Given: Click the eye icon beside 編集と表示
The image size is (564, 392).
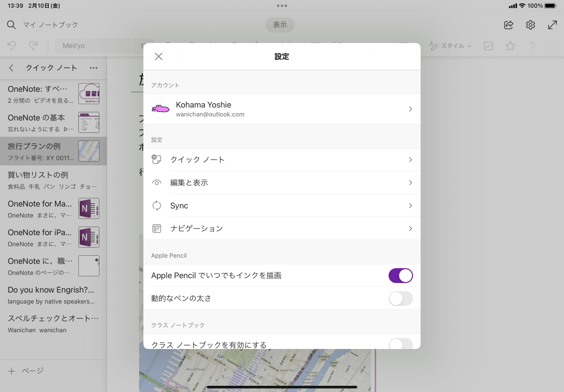Looking at the screenshot, I should pos(156,183).
